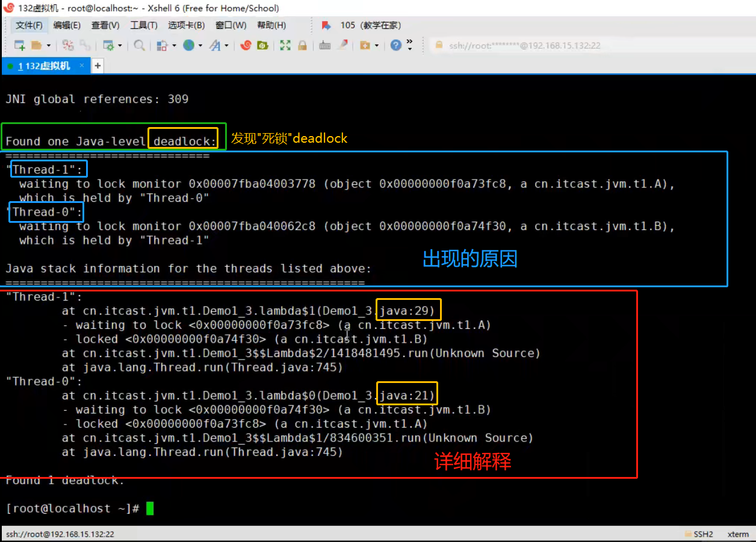Click the Lambda$2/1418481495.run line

(301, 354)
